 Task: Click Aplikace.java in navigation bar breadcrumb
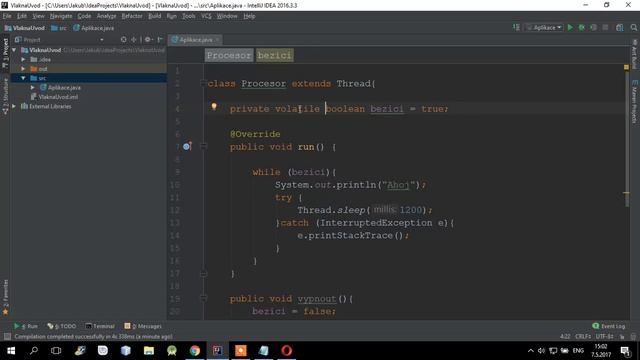click(x=93, y=28)
